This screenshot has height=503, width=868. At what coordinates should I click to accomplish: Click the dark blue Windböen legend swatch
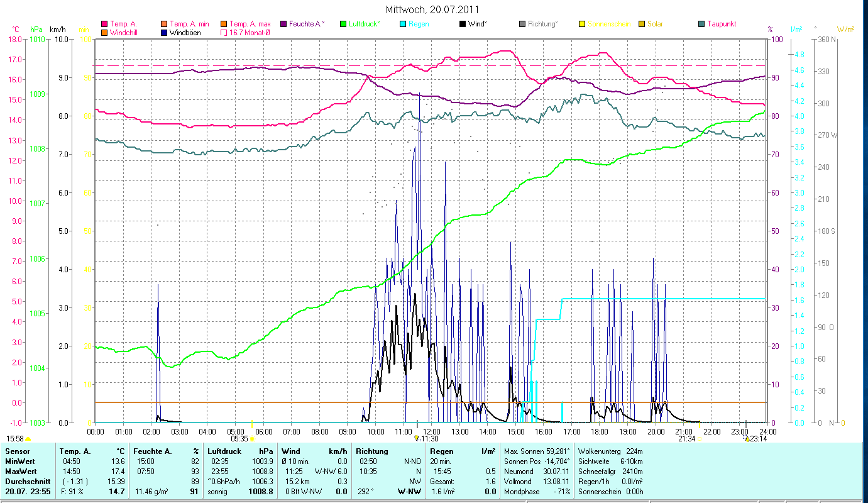pos(164,33)
